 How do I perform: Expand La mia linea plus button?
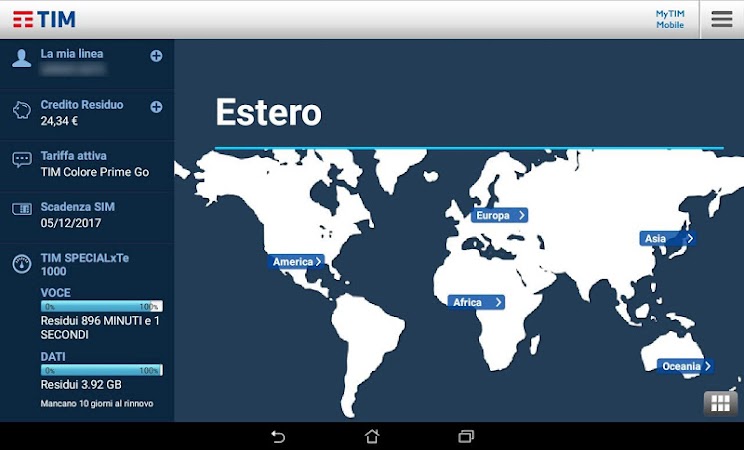click(156, 56)
